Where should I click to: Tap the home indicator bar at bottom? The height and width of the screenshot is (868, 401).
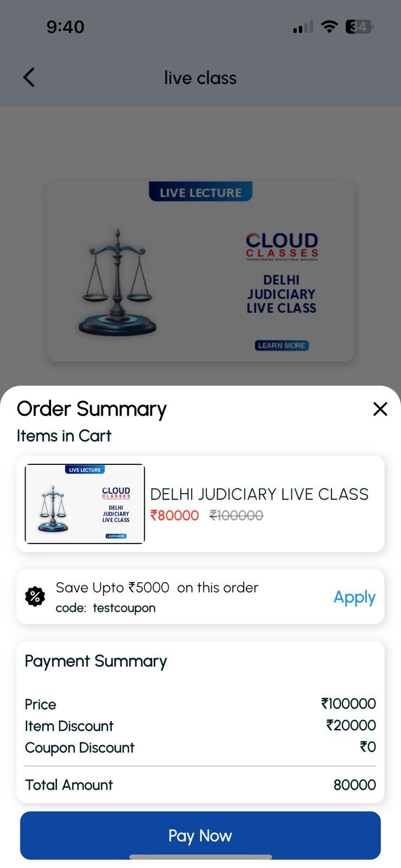coord(200,857)
